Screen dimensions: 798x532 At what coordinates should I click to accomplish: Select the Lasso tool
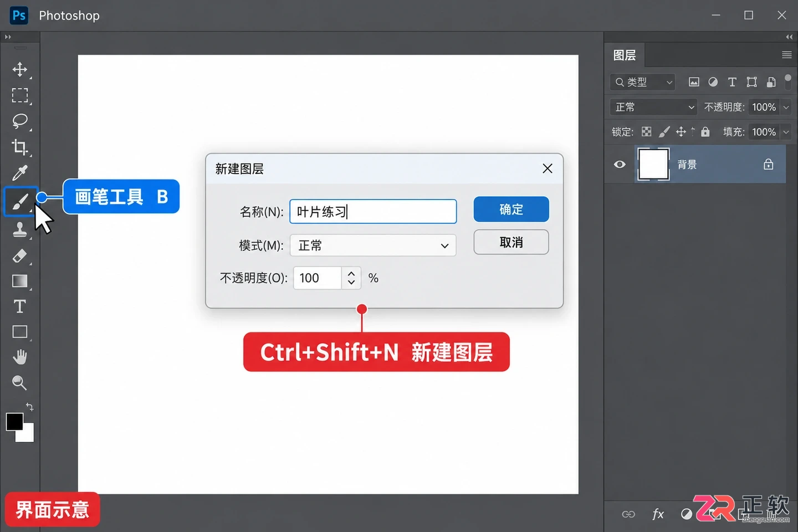coord(20,121)
